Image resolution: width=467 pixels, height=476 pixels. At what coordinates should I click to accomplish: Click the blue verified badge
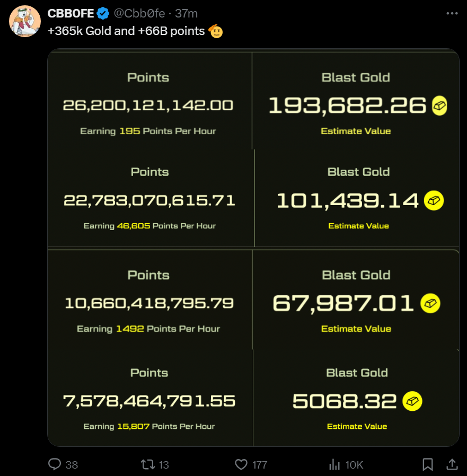tap(103, 14)
